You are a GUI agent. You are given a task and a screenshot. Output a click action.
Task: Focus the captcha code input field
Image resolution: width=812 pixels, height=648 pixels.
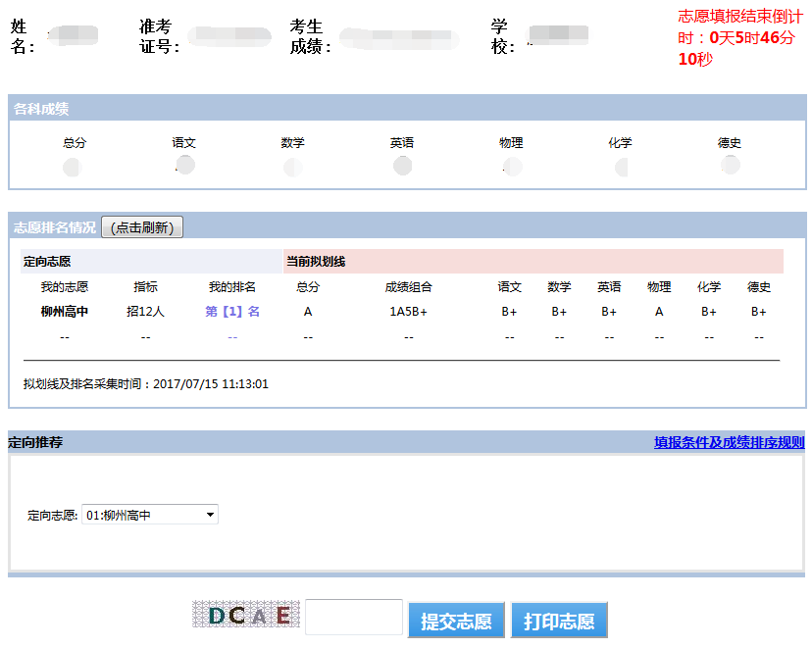click(x=354, y=618)
